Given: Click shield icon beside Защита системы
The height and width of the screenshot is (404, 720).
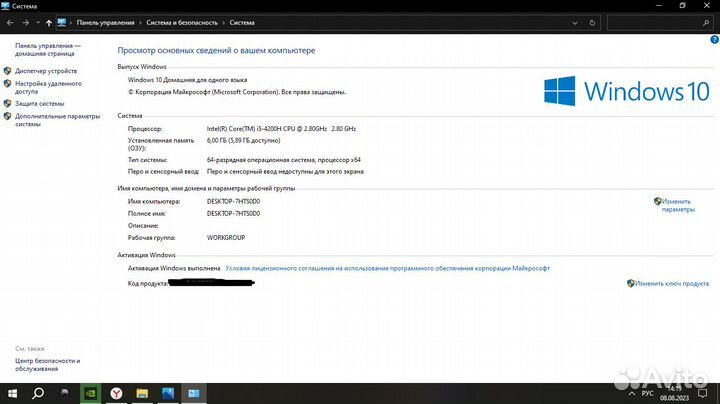Looking at the screenshot, I should point(7,103).
